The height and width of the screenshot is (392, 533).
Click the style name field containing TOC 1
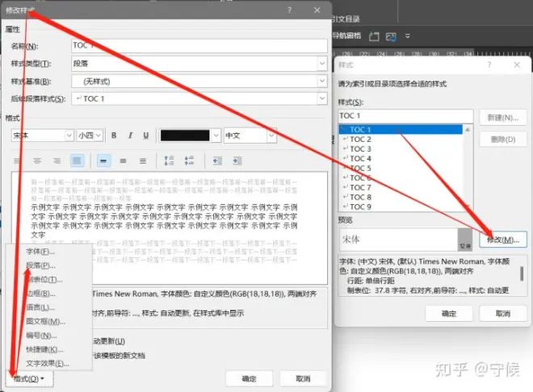click(x=199, y=45)
